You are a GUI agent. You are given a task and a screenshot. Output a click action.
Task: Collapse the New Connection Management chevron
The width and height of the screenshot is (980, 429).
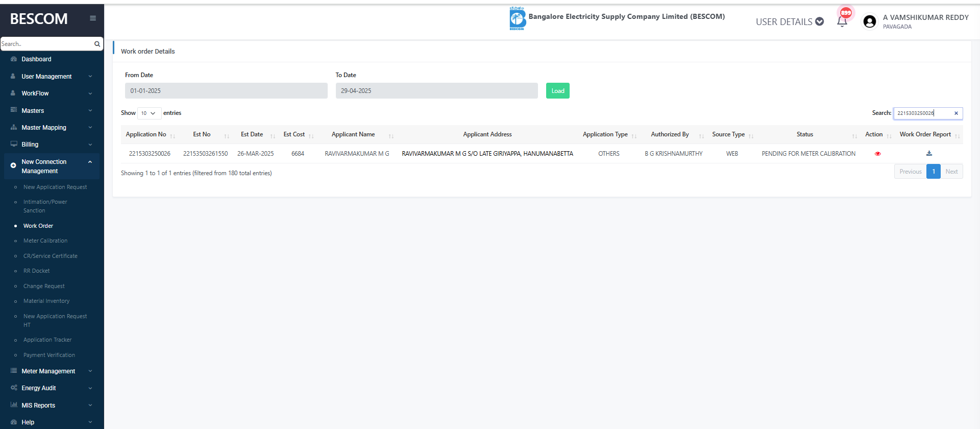90,162
